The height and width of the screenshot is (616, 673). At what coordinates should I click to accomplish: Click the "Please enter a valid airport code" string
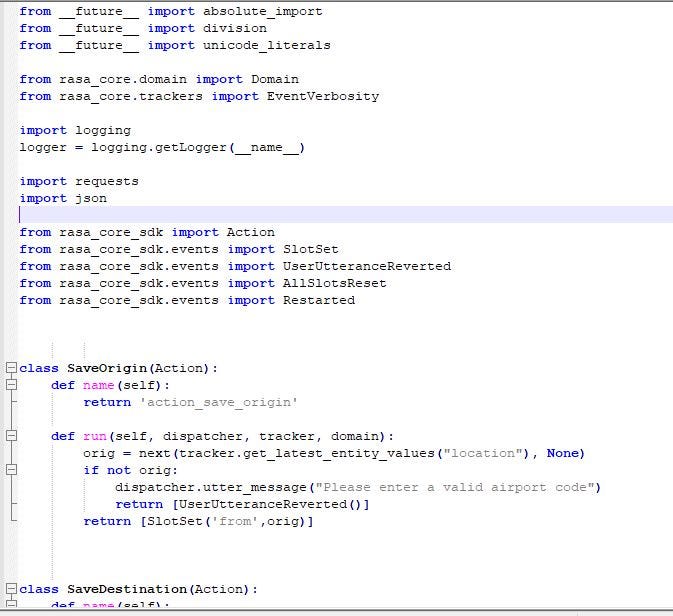(x=455, y=488)
